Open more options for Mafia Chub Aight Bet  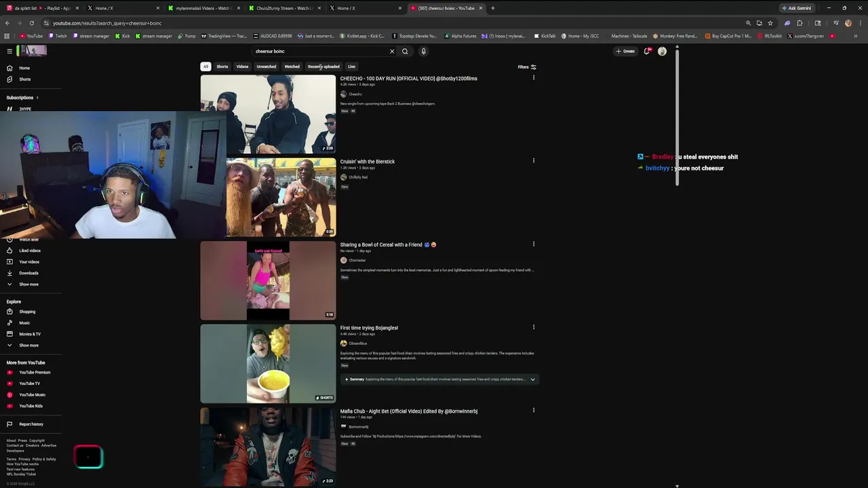click(x=534, y=410)
